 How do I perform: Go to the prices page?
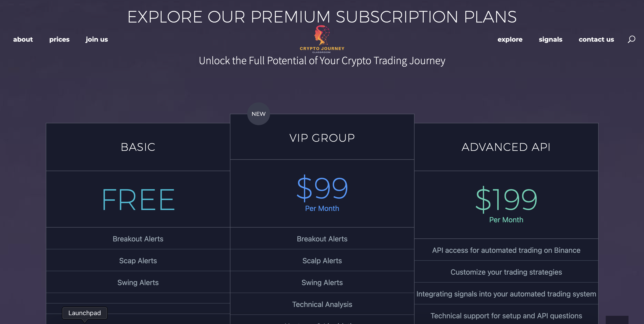tap(59, 39)
